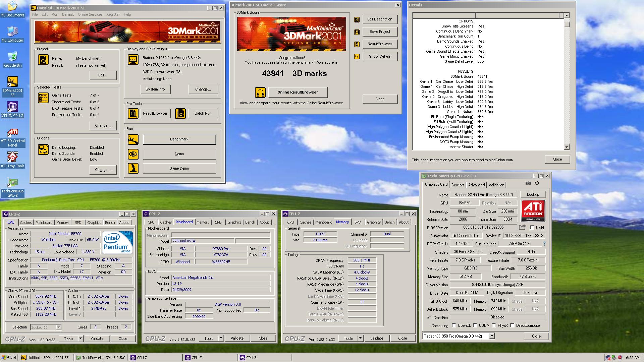Open SPD tab in CPU-Z Memory window
The width and height of the screenshot is (644, 362).
coord(358,222)
